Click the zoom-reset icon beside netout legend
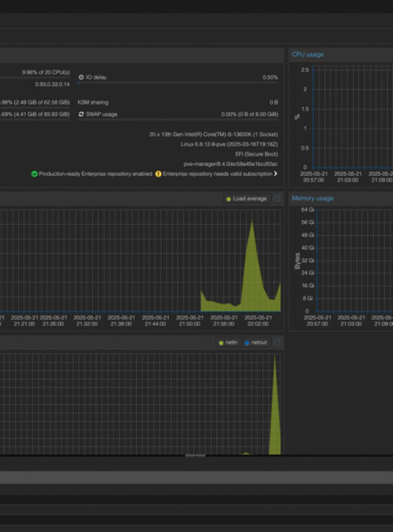The height and width of the screenshot is (532, 393). click(277, 342)
